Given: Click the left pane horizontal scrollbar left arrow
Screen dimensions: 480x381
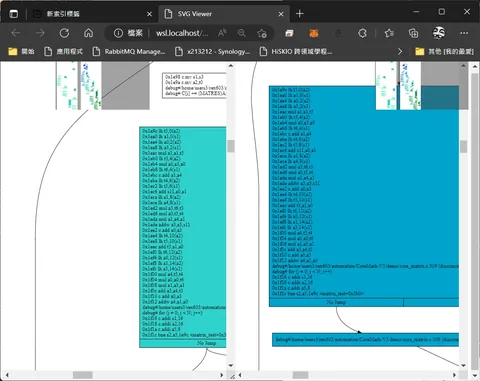Looking at the screenshot, I should [7, 375].
